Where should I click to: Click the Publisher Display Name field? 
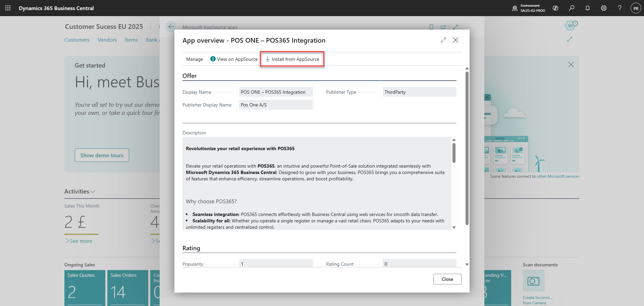[x=276, y=105]
